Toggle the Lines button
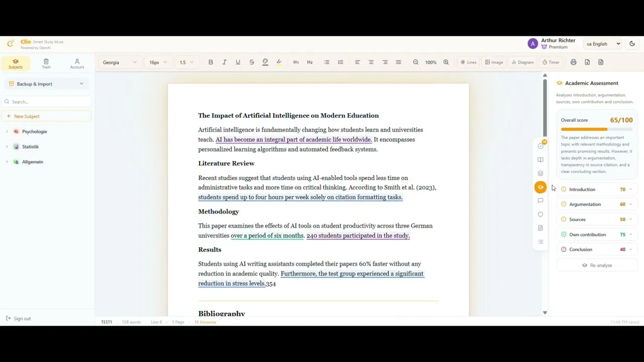This screenshot has height=362, width=644. point(468,62)
